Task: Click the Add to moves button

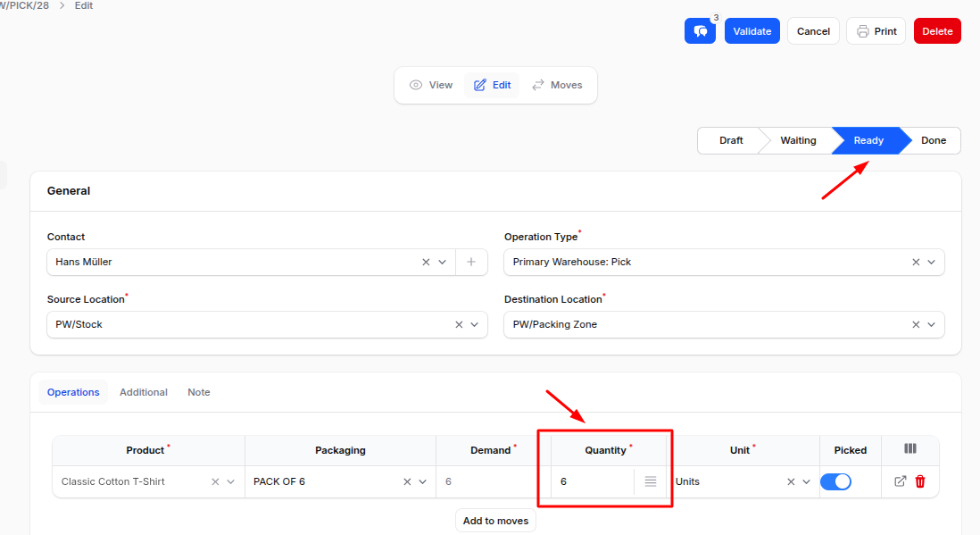Action: (x=495, y=521)
